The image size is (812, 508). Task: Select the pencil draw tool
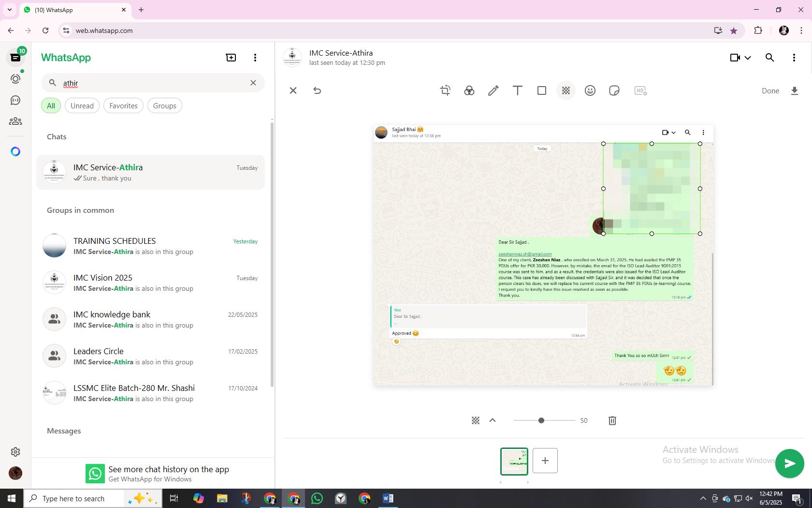(x=493, y=90)
